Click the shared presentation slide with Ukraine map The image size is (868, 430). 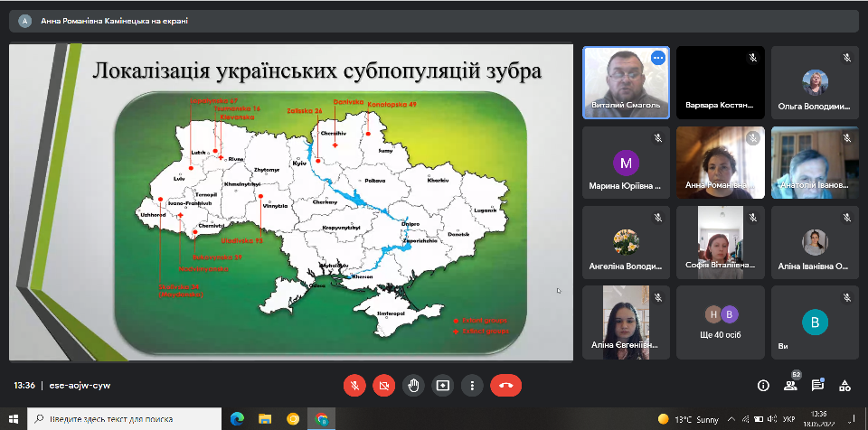(291, 202)
